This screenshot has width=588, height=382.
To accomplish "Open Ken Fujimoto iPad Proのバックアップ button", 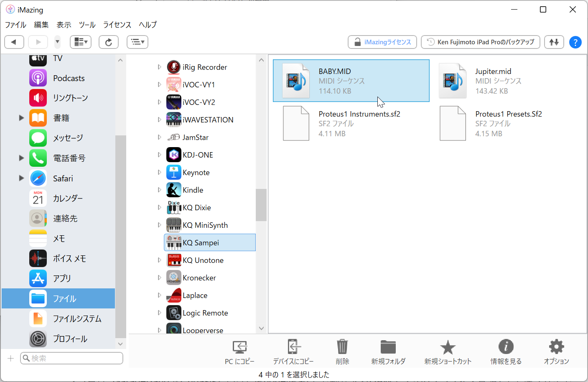I will tap(481, 42).
